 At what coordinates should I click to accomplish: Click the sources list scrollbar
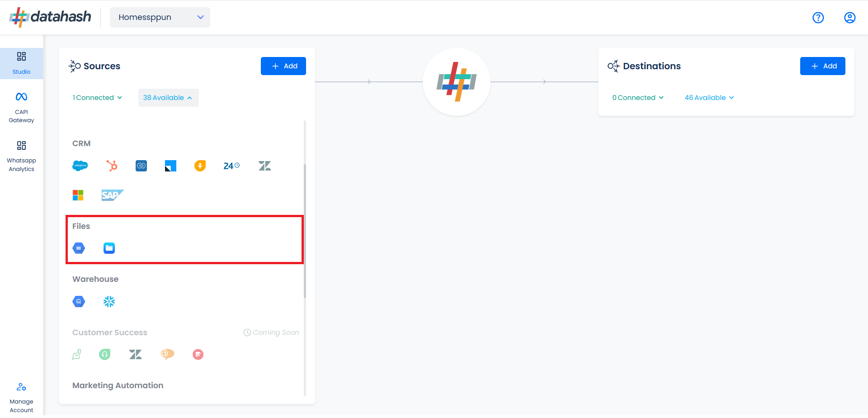pyautogui.click(x=305, y=231)
